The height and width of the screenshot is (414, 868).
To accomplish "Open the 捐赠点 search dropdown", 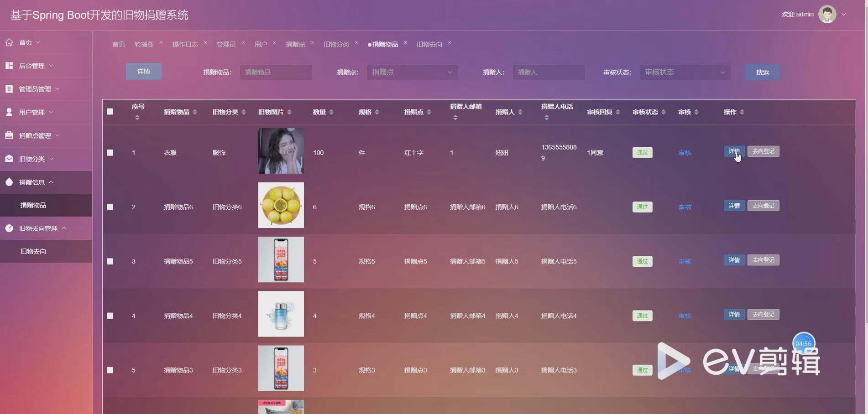I will (x=411, y=72).
